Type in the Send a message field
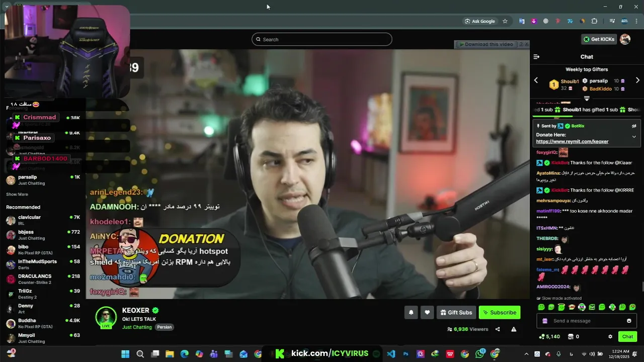644x362 pixels. click(x=586, y=321)
